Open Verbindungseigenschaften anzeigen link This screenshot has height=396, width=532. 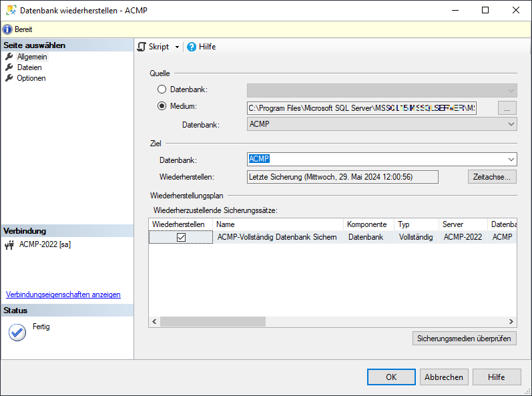63,294
